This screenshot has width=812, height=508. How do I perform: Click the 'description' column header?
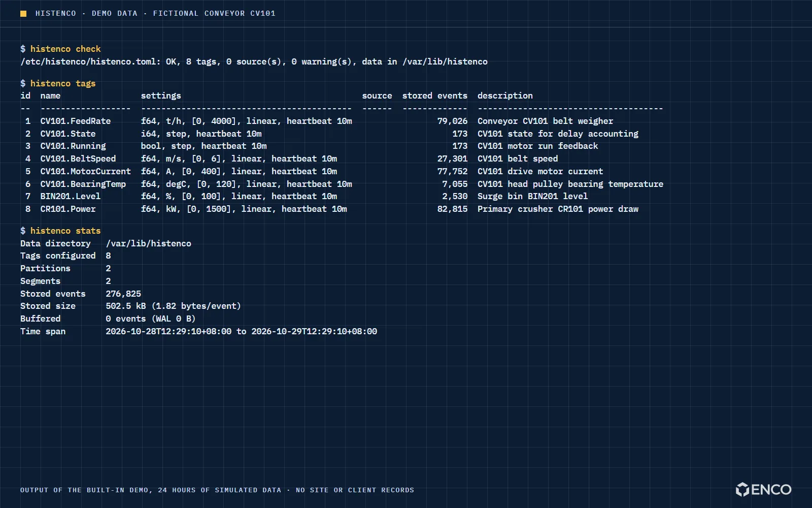(x=505, y=96)
